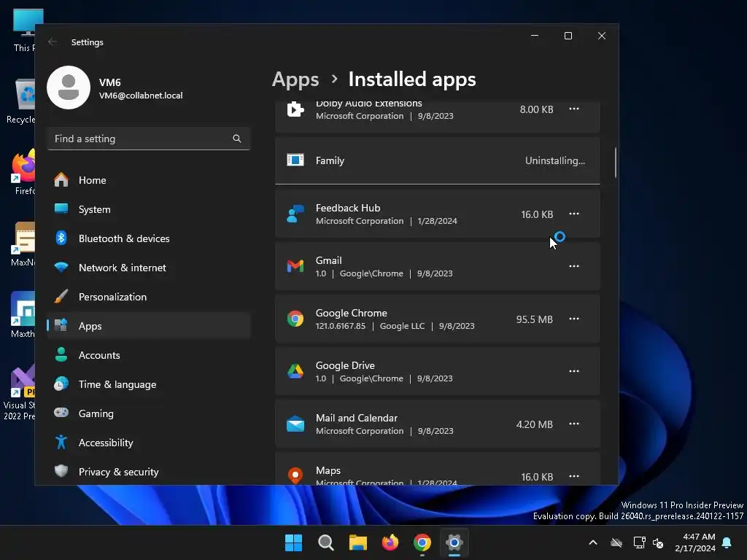Open File Explorer from the taskbar

357,542
